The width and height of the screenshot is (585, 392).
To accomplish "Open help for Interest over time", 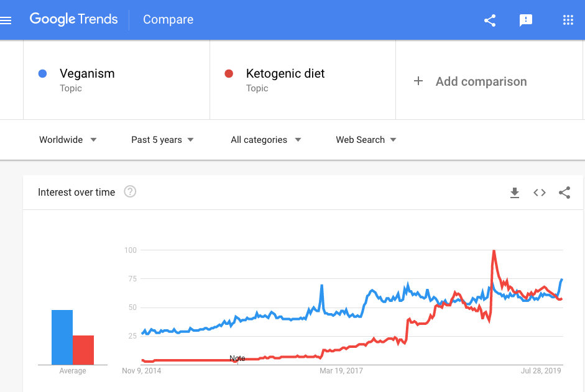I will point(130,192).
